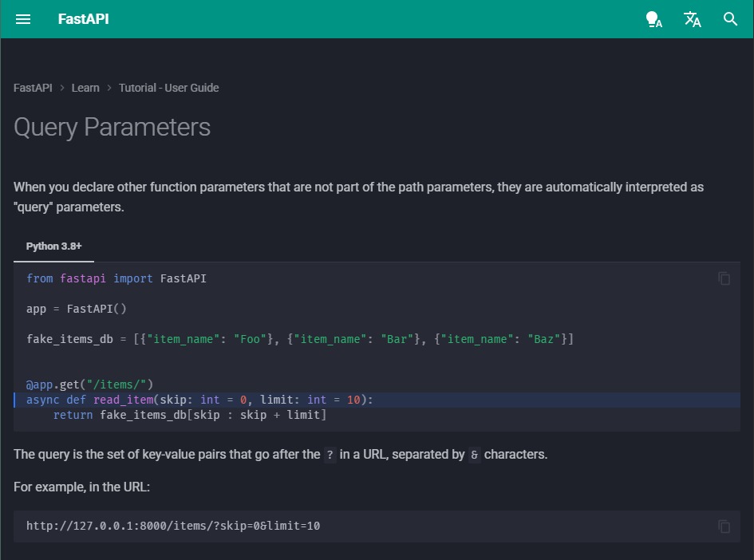Open the search magnifier icon
Image resolution: width=754 pixels, height=560 pixels.
click(x=730, y=19)
